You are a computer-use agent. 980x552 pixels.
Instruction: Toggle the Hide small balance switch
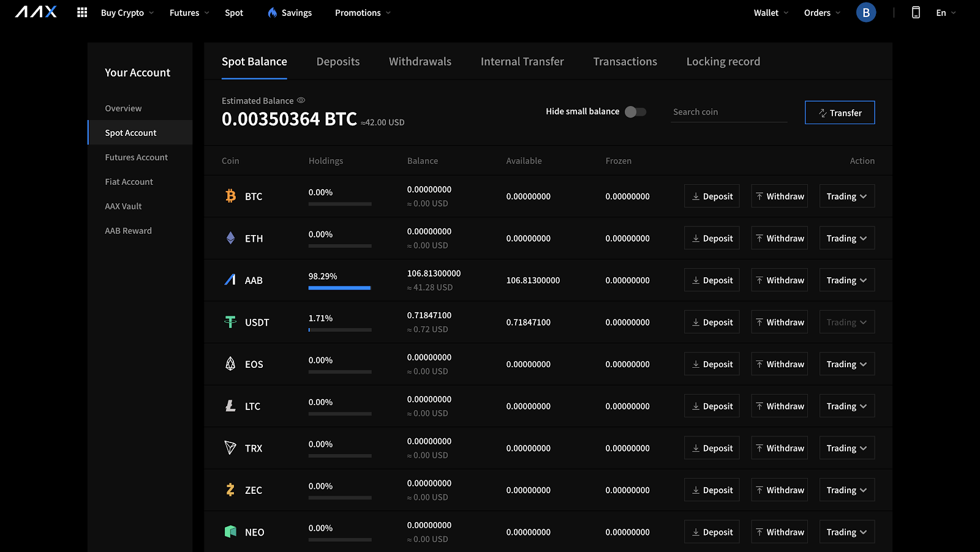[635, 111]
